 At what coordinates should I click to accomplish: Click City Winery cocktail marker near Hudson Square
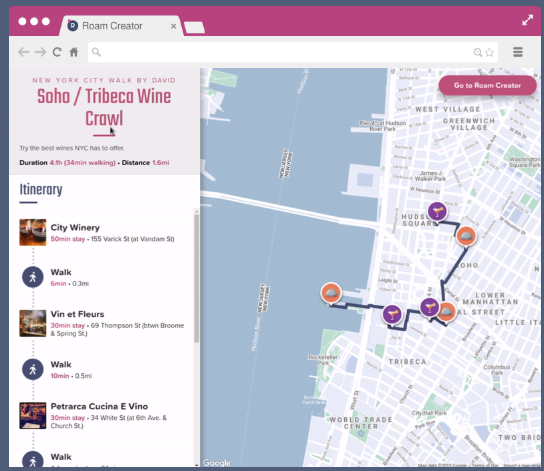click(437, 211)
